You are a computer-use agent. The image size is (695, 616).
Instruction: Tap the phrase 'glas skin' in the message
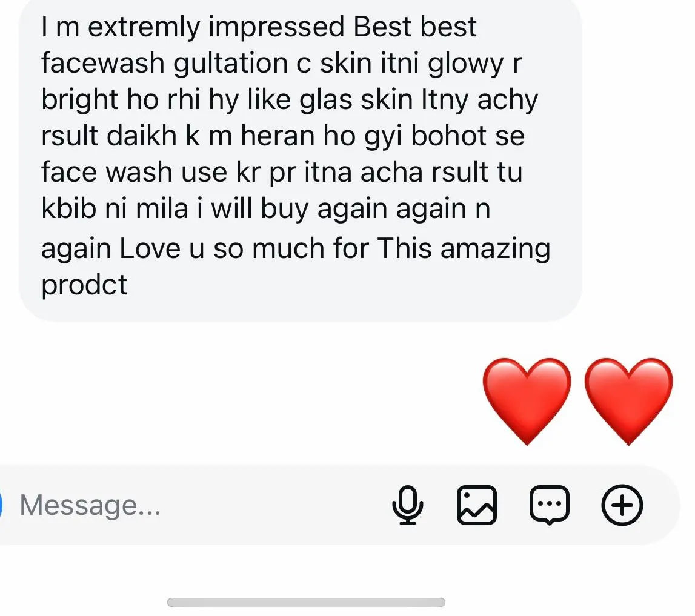click(x=356, y=99)
